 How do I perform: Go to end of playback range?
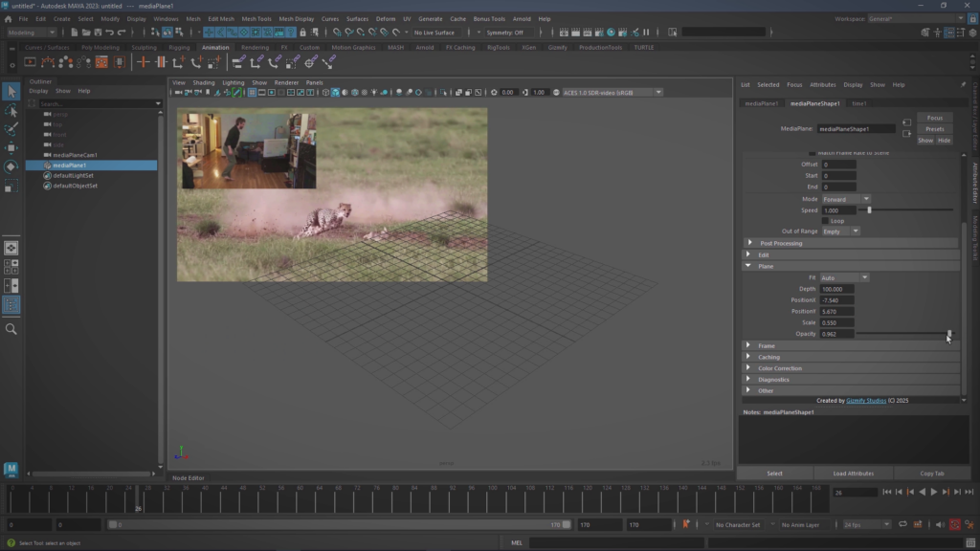[x=969, y=493]
